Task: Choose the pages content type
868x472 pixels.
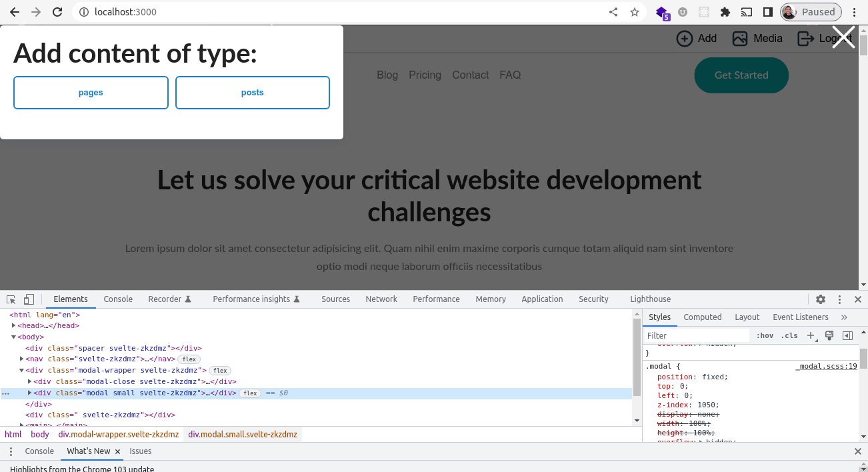Action: 91,93
